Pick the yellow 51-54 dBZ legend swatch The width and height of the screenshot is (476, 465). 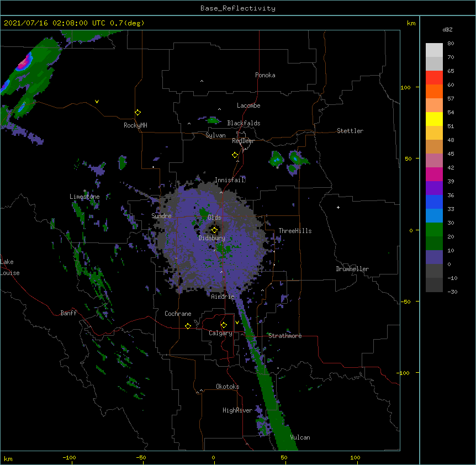point(434,119)
